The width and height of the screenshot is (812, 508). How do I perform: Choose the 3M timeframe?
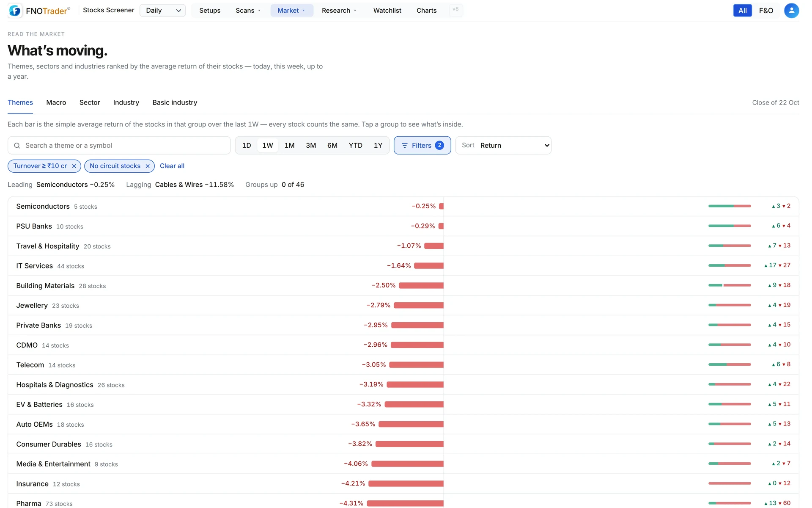tap(311, 145)
